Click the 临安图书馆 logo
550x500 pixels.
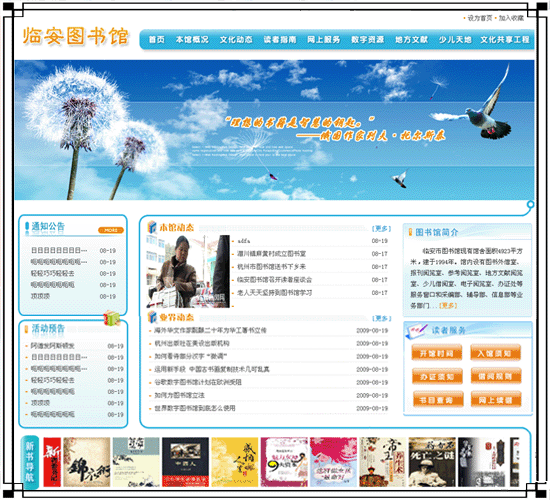point(76,36)
